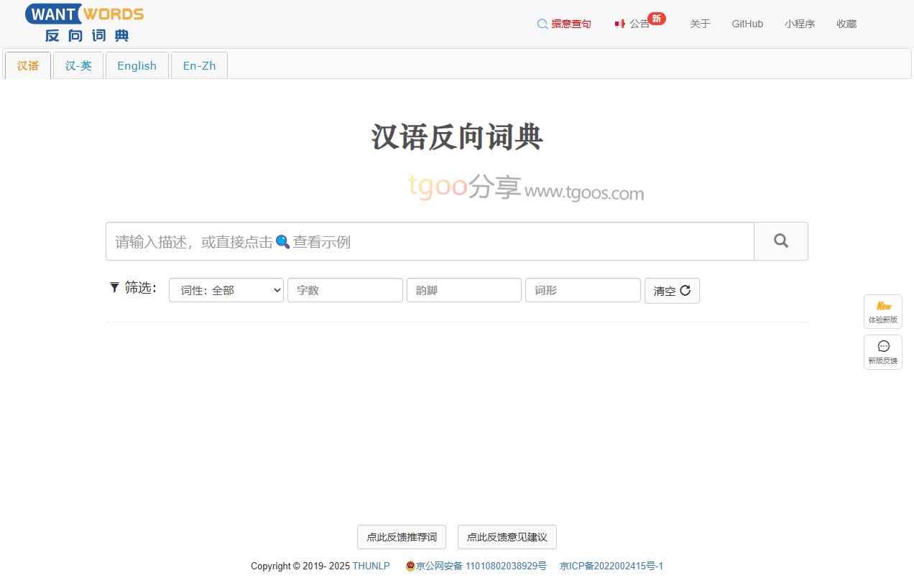Switch to the English tab

[x=137, y=65]
